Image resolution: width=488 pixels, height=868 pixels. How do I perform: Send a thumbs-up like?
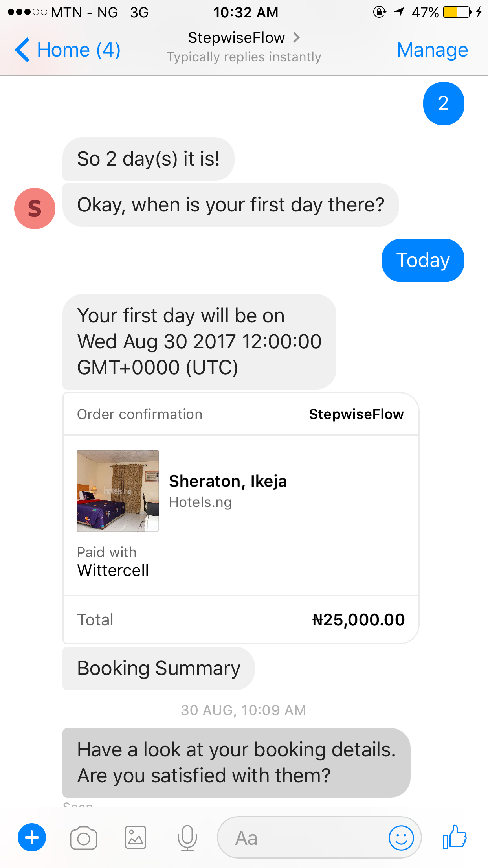click(x=455, y=837)
